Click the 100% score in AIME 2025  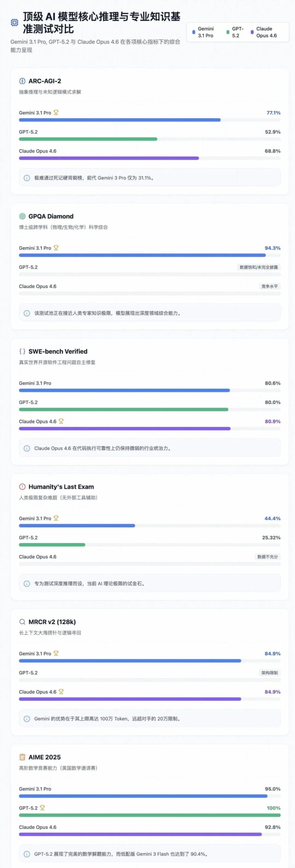273,808
